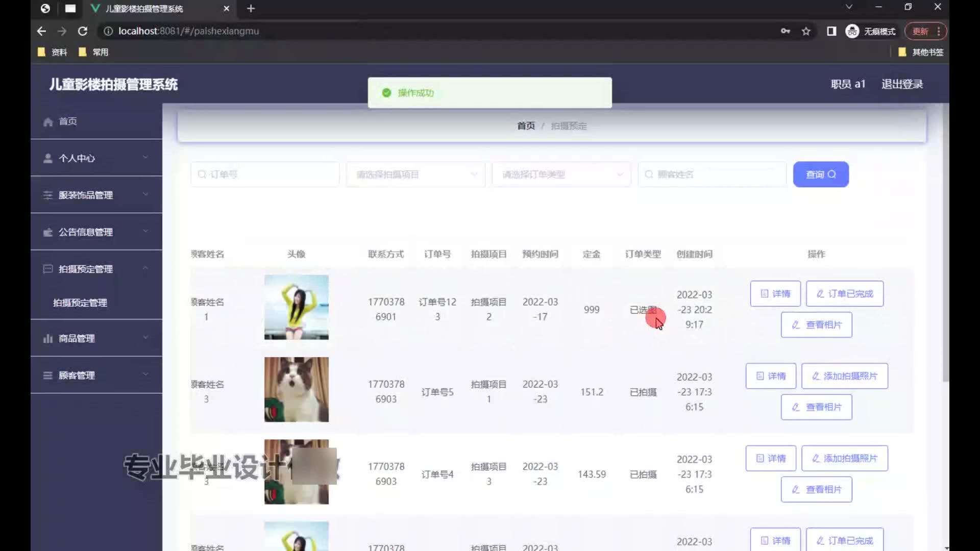
Task: Click 添加拍摄照片 for 订单号5 row
Action: tap(845, 376)
